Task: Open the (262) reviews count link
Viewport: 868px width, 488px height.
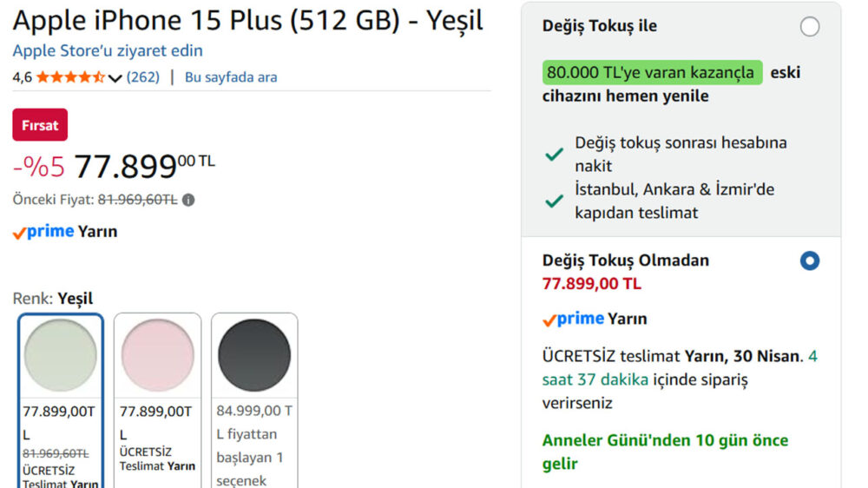Action: (143, 77)
